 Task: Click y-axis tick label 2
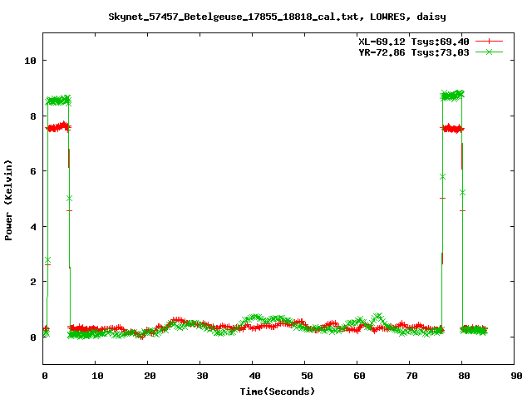33,282
